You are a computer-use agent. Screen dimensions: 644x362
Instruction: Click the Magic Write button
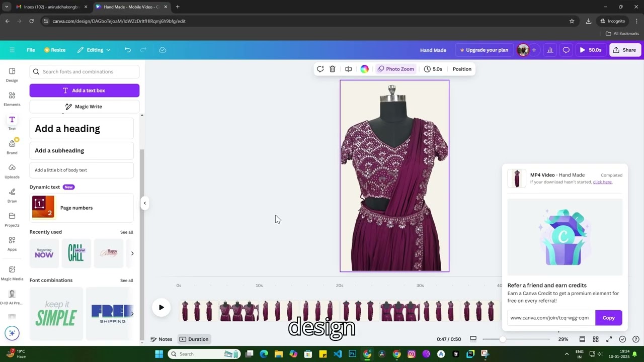click(x=85, y=107)
